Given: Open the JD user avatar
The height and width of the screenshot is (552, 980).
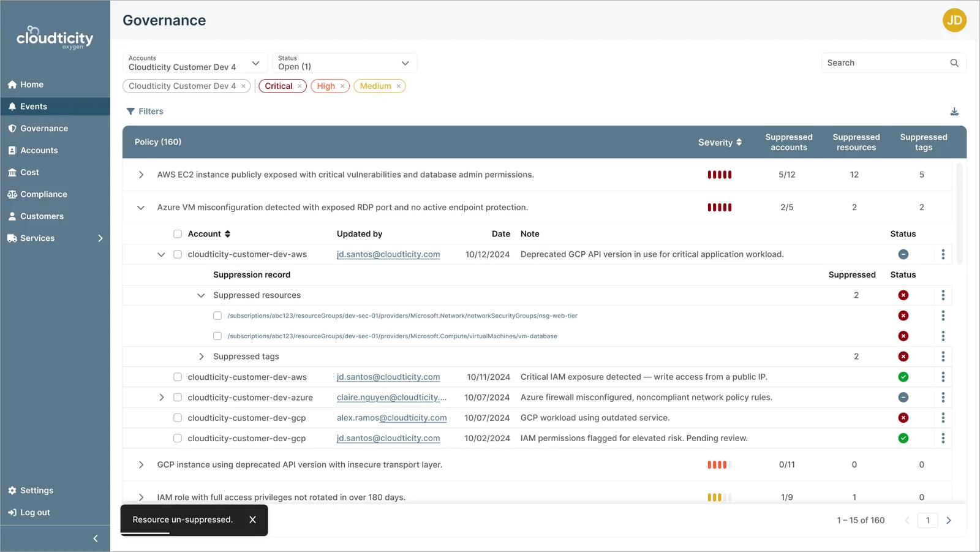Looking at the screenshot, I should (954, 20).
